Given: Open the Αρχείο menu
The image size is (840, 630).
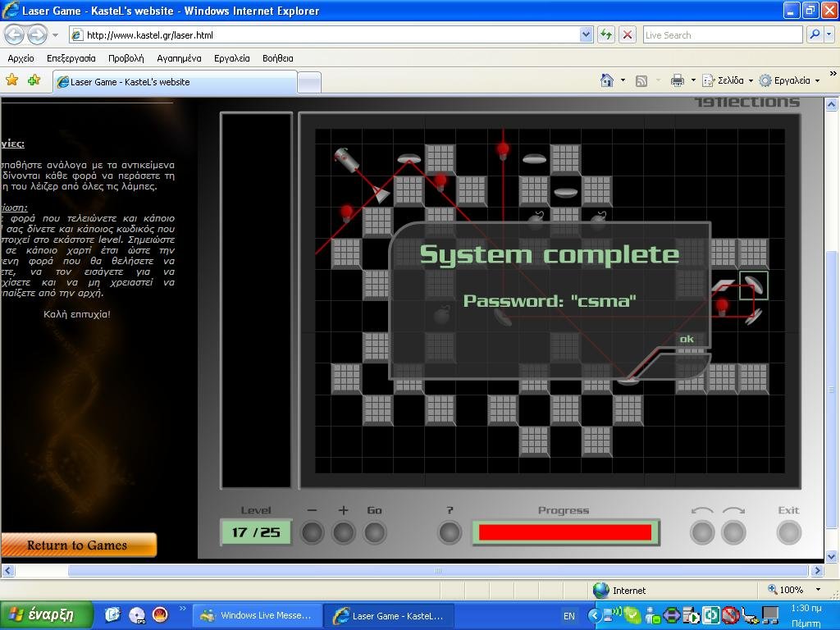Looking at the screenshot, I should pos(21,58).
